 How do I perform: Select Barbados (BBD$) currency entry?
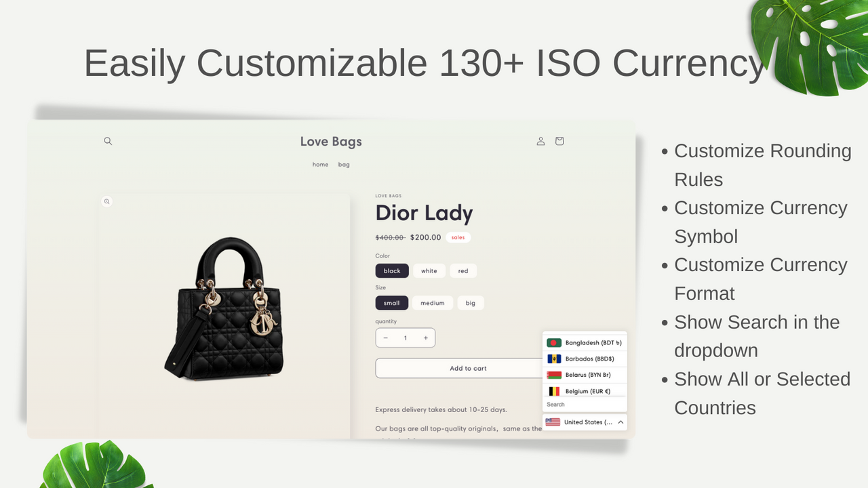(x=585, y=359)
